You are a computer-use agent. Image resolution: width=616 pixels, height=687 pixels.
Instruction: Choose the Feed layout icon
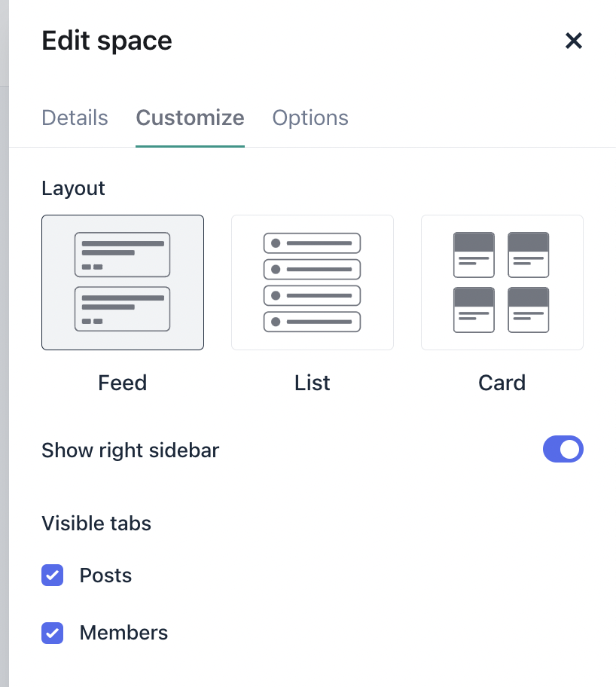tap(123, 282)
